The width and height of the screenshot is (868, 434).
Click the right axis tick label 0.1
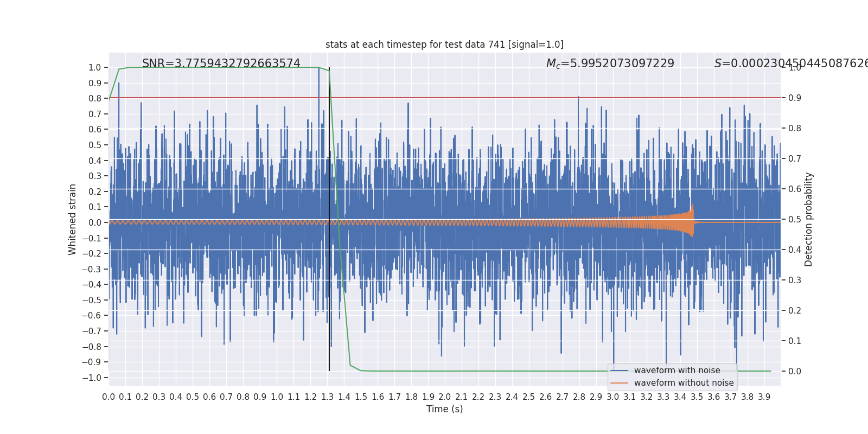pos(795,341)
